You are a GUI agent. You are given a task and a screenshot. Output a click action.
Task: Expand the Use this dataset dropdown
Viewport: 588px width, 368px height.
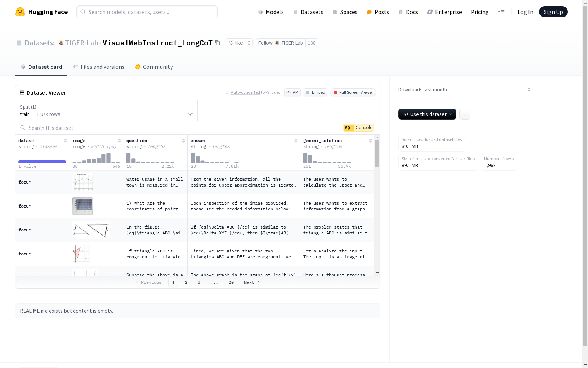pos(427,114)
